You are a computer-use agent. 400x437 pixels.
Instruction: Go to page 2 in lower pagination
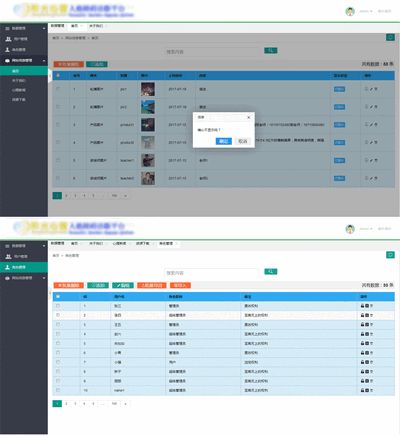(x=66, y=404)
